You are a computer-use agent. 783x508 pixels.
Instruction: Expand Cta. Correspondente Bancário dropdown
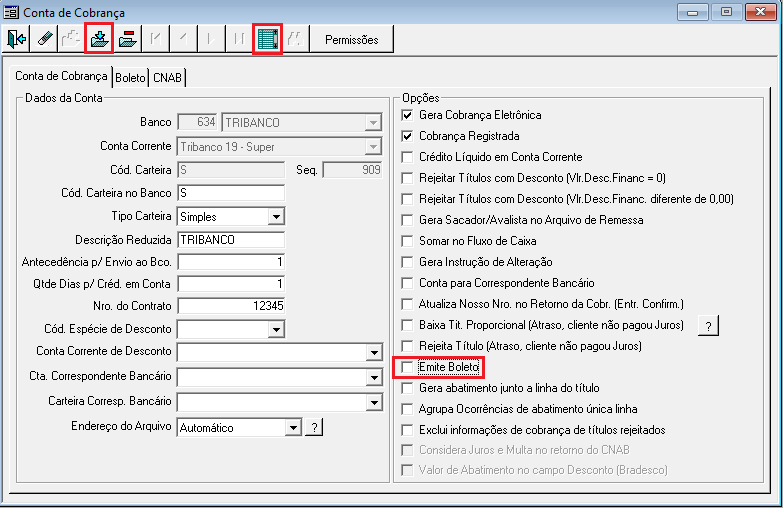tap(374, 377)
